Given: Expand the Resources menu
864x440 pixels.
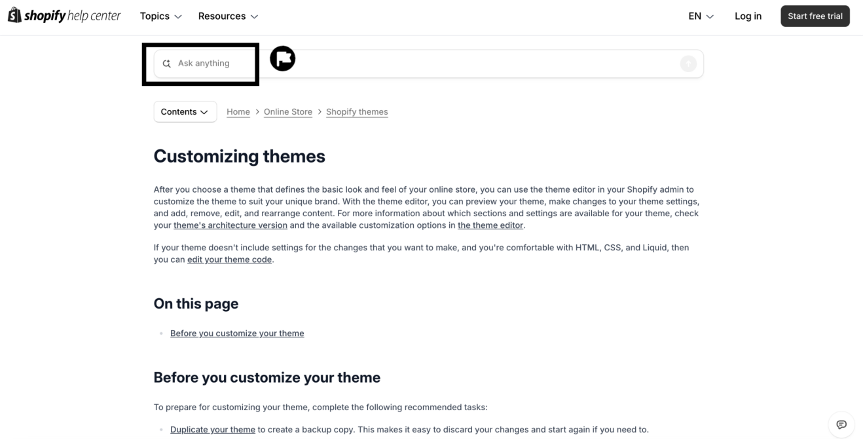Looking at the screenshot, I should pos(227,16).
